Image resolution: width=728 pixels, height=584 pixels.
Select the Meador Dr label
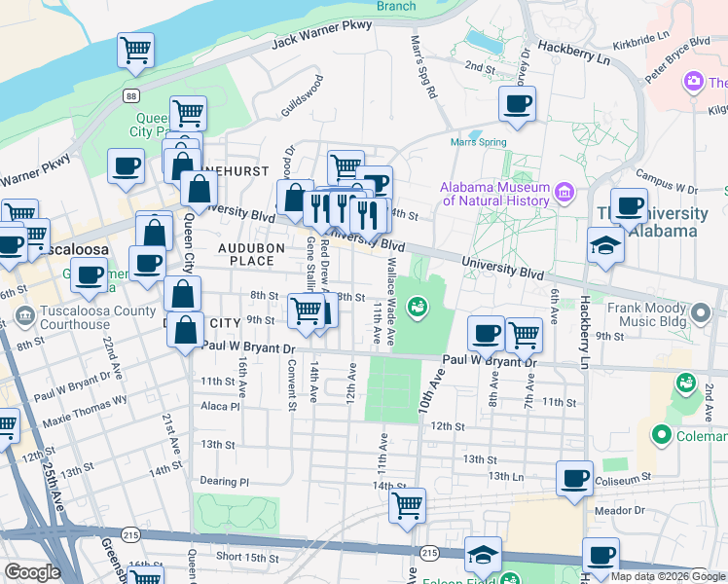(x=620, y=510)
